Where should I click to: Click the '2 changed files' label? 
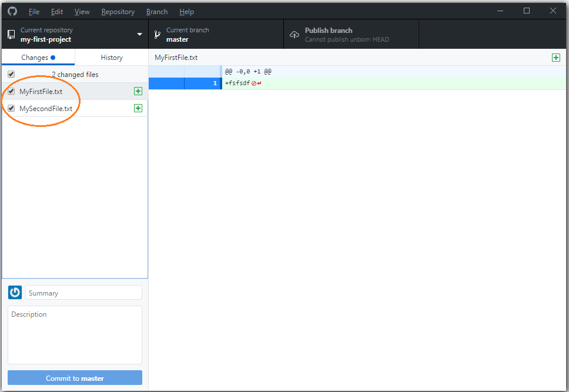[75, 75]
